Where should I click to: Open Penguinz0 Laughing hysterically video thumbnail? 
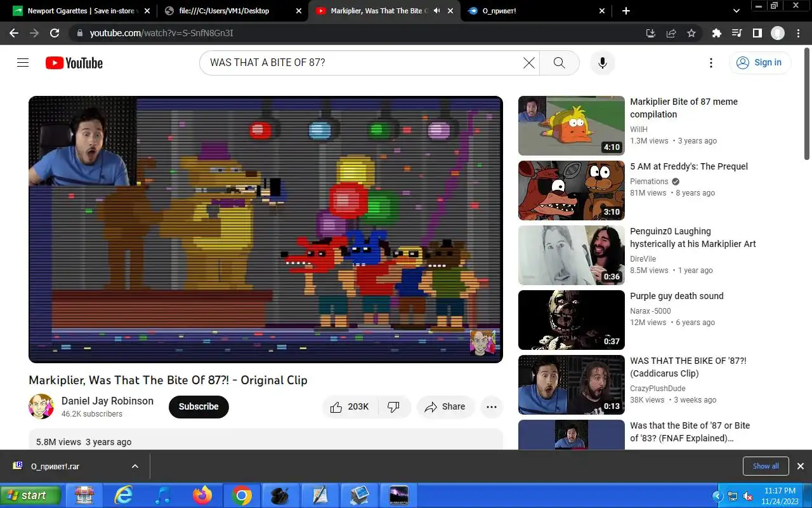[x=572, y=255]
